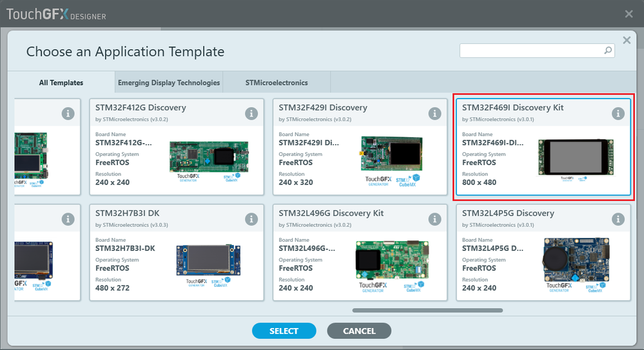Close the TouchGFX Designer window

point(629,14)
